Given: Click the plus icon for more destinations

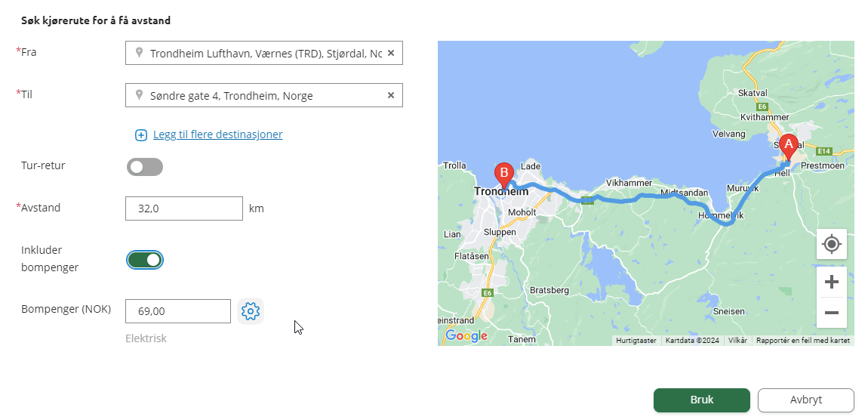Looking at the screenshot, I should [x=141, y=134].
